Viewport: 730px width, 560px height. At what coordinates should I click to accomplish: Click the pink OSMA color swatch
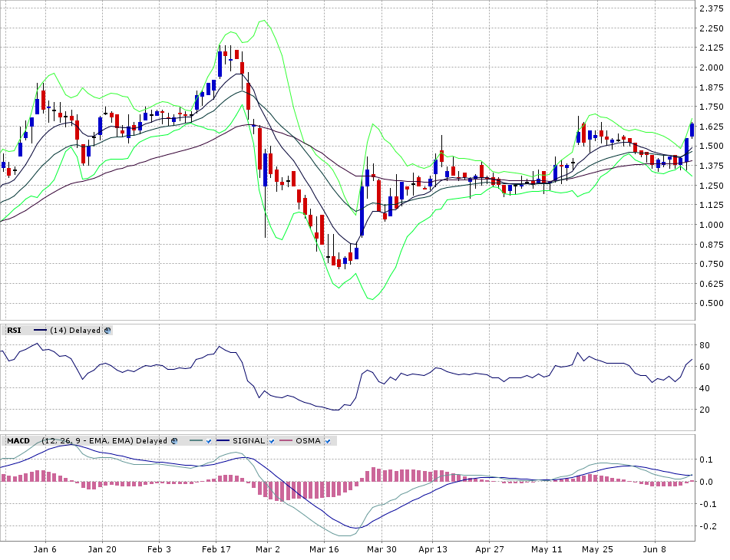(x=286, y=441)
